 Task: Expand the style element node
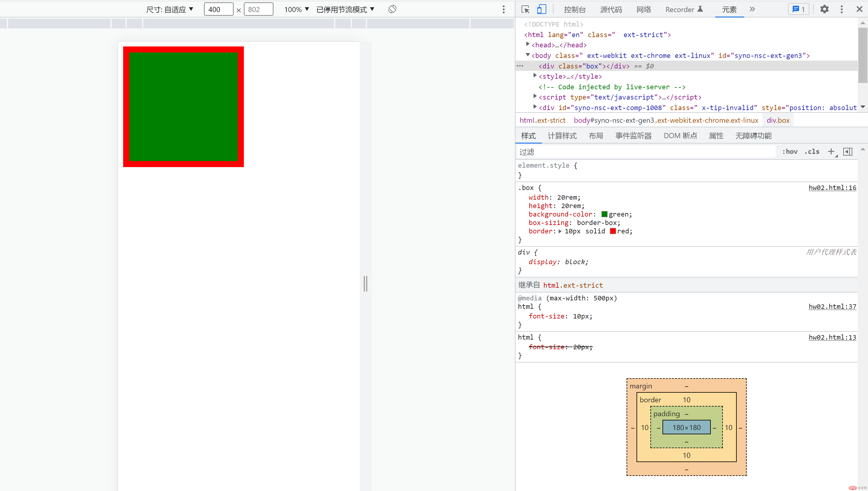coord(535,75)
